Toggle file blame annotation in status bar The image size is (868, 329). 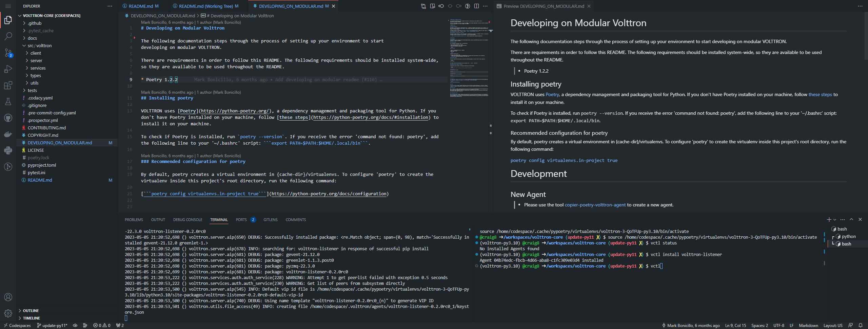(x=691, y=325)
